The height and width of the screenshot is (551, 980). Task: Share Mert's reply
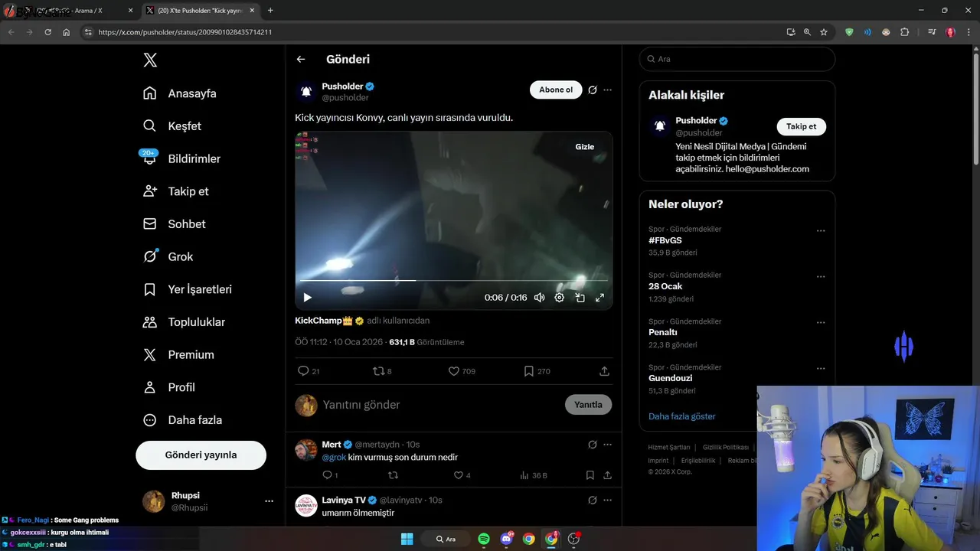coord(607,475)
